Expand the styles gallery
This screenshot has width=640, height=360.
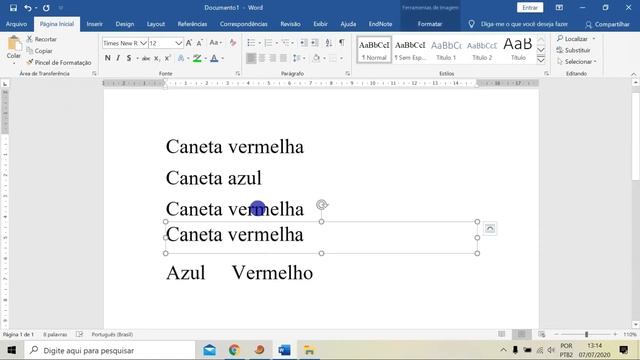[541, 60]
